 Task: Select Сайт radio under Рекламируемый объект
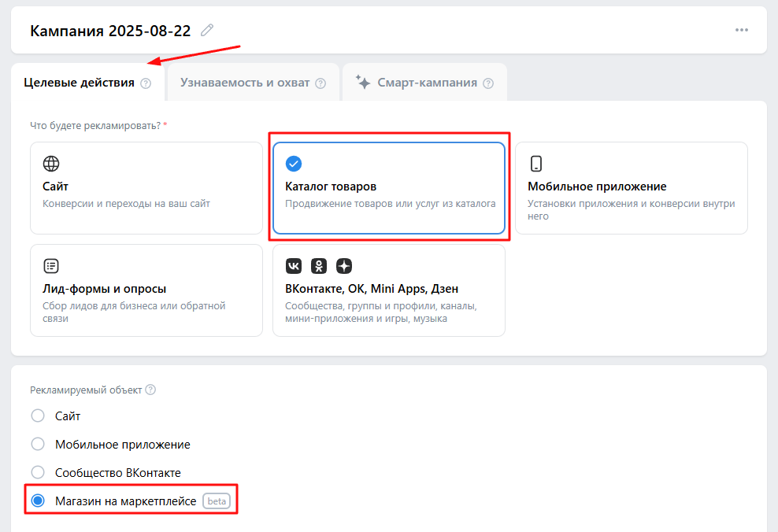click(38, 416)
